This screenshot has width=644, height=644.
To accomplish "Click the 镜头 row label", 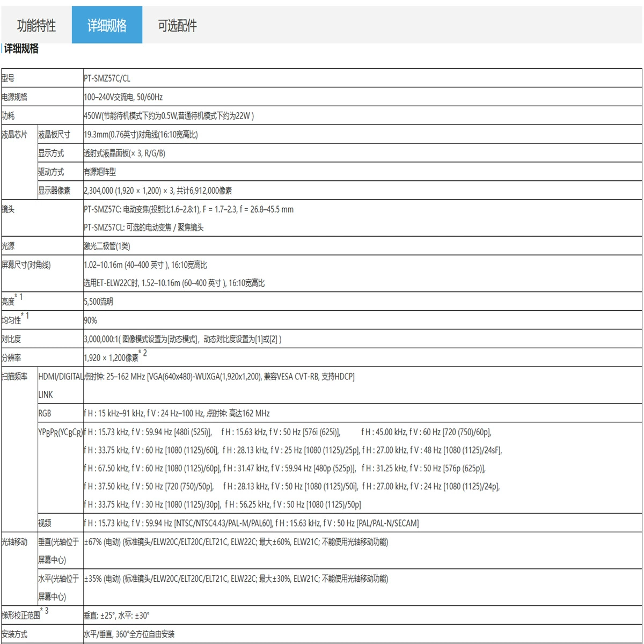I will tap(8, 210).
